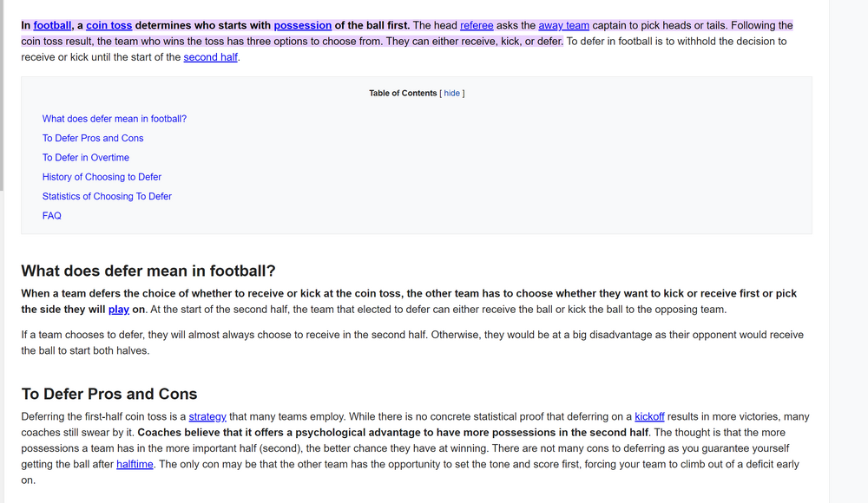
Task: Navigate to 'Statistics of Choosing To Defer'
Action: [107, 196]
